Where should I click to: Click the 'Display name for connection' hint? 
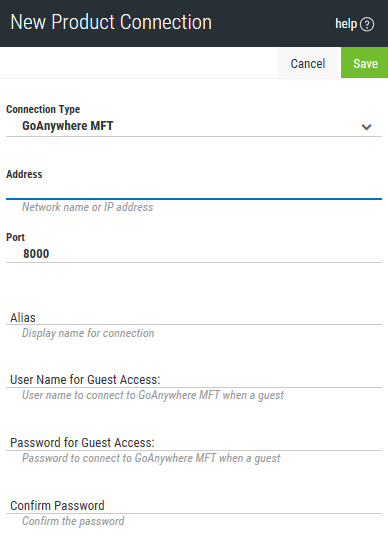pyautogui.click(x=88, y=333)
